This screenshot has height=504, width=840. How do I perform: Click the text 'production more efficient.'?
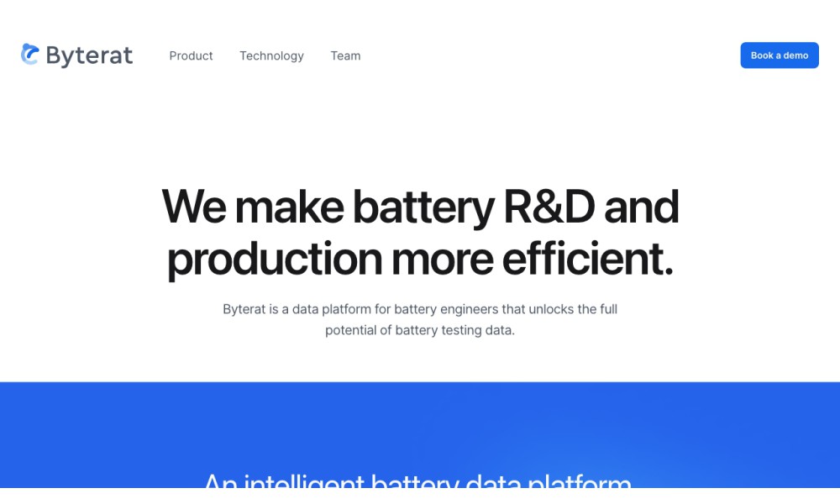(x=420, y=260)
